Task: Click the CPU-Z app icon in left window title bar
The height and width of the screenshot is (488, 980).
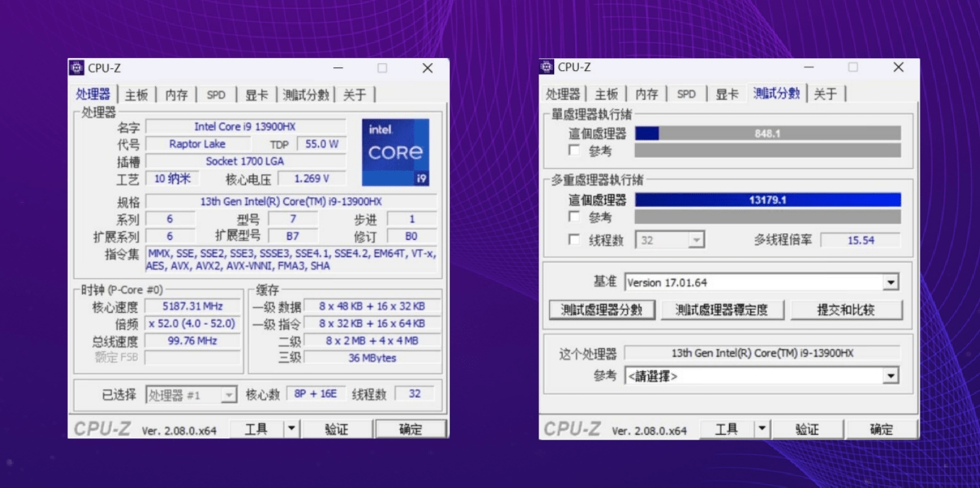Action: (x=77, y=68)
